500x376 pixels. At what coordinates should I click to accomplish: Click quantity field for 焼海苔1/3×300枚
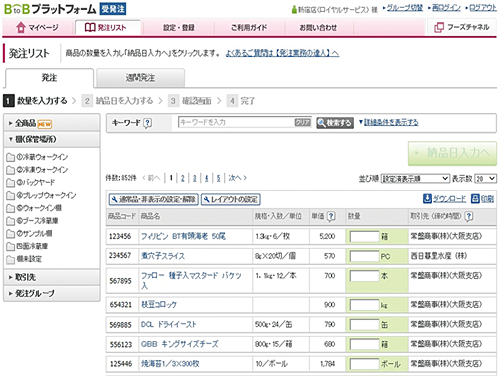coord(364,364)
